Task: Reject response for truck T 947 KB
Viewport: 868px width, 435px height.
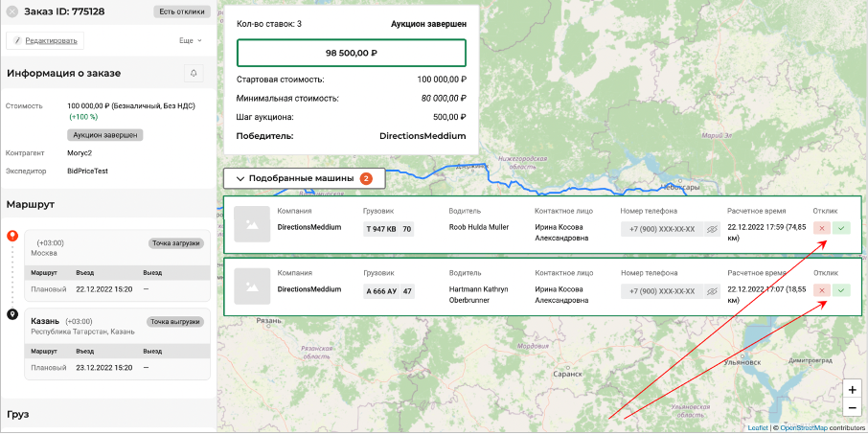Action: pyautogui.click(x=822, y=228)
